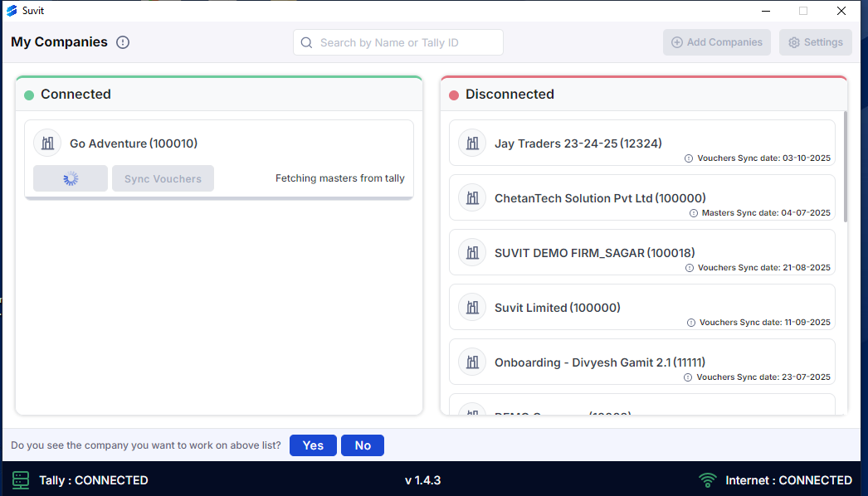868x496 pixels.
Task: Click the Jay Traders company building icon
Action: 472,143
